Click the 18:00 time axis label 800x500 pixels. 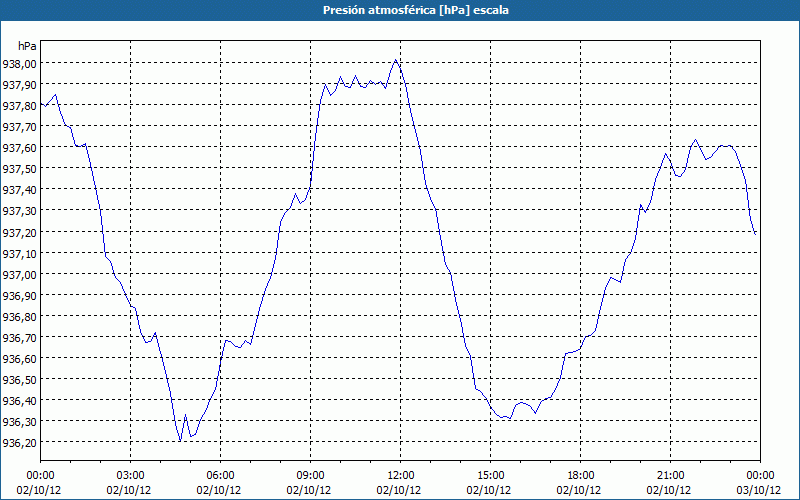click(581, 476)
